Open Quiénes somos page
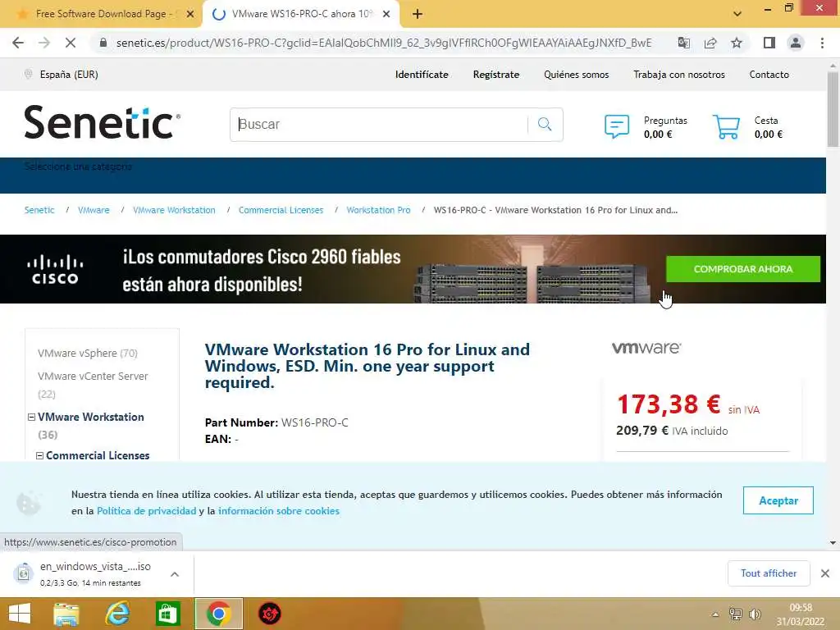840x630 pixels. click(577, 75)
